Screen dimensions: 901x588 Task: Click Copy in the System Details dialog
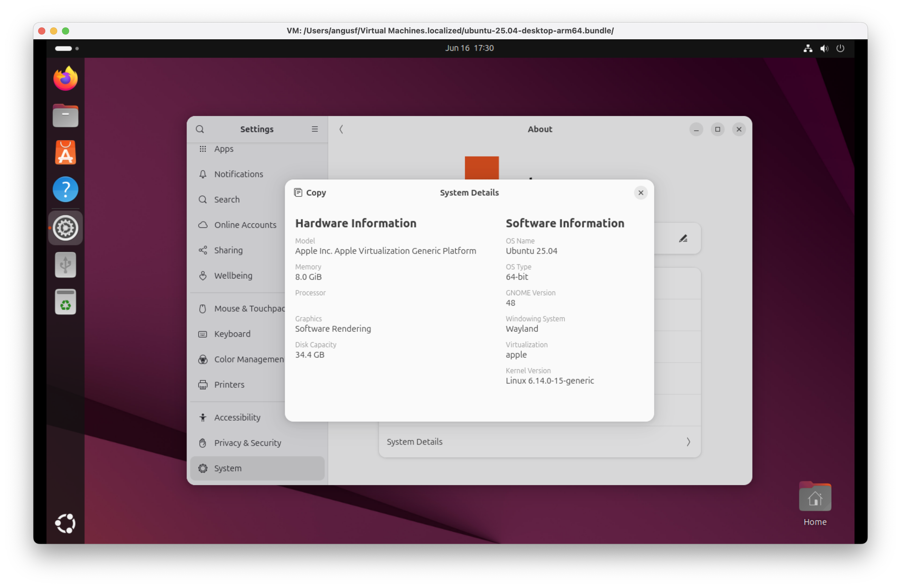click(310, 192)
